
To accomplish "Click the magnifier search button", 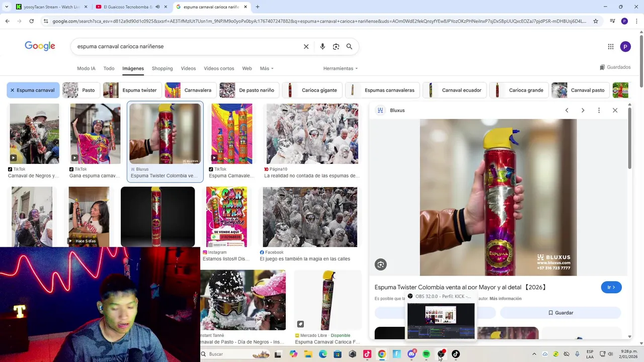I will [349, 46].
